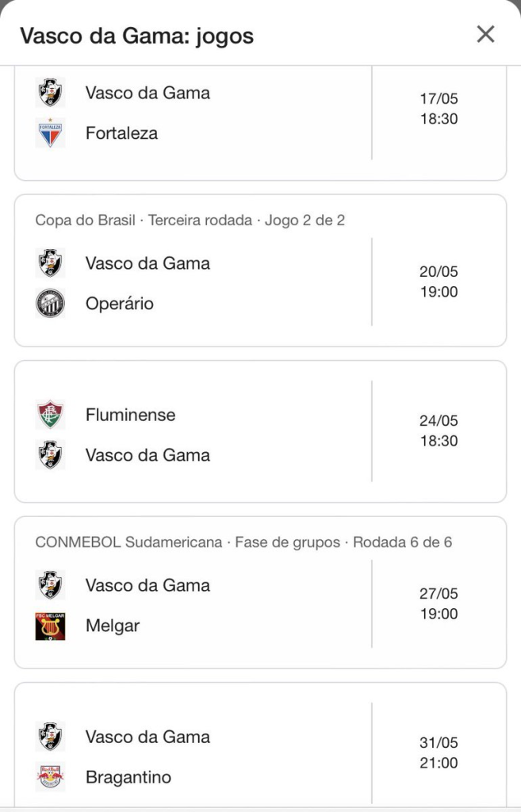Click the Fortaleza team crest
521x812 pixels.
(x=51, y=133)
